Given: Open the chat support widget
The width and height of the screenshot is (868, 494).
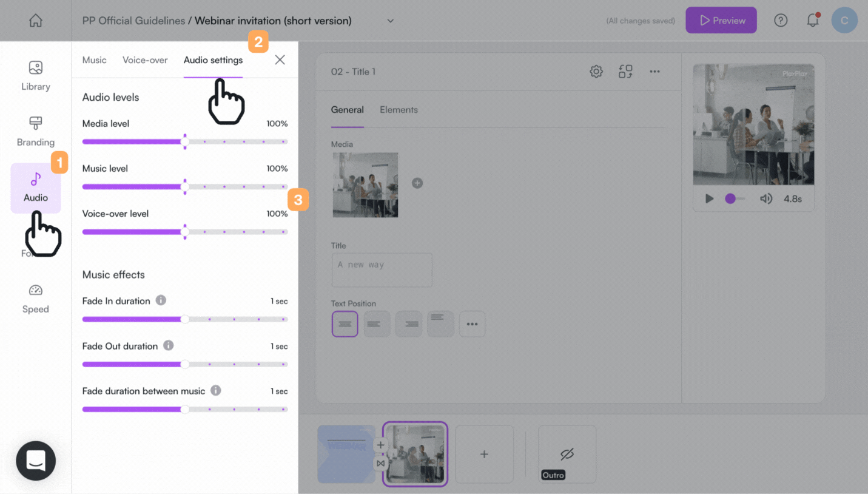Looking at the screenshot, I should click(x=36, y=461).
